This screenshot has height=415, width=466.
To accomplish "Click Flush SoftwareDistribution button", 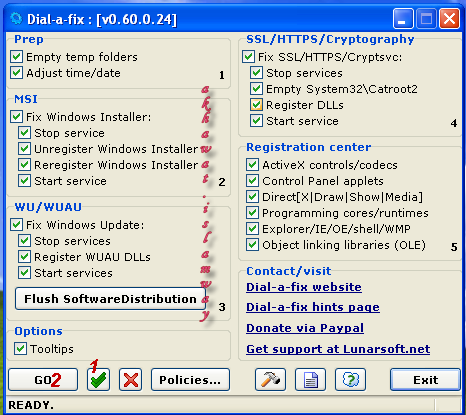I will [x=110, y=299].
